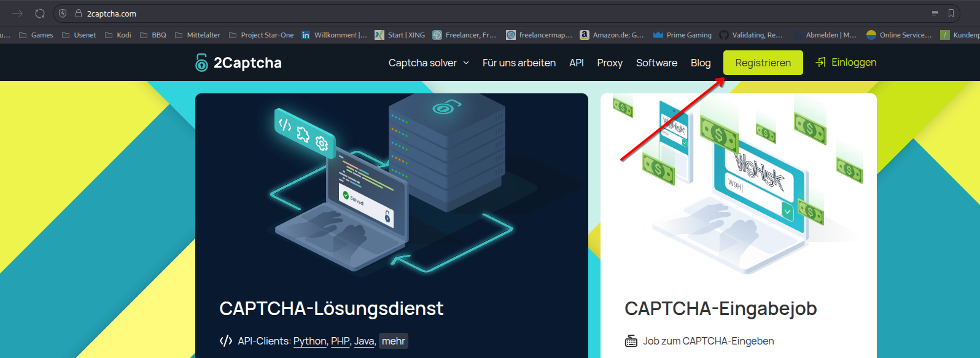The width and height of the screenshot is (980, 358).
Task: Click the Einloggen login link
Action: [x=846, y=63]
